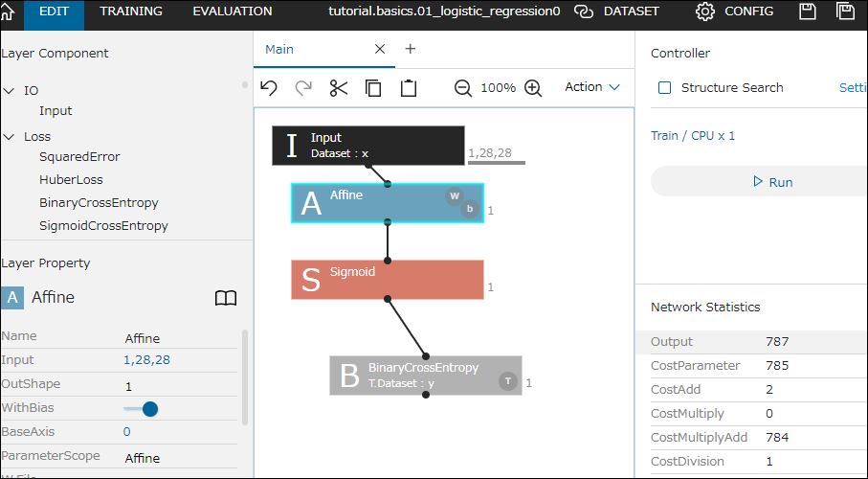Paste the clipboard layer
868x479 pixels.
pos(409,88)
